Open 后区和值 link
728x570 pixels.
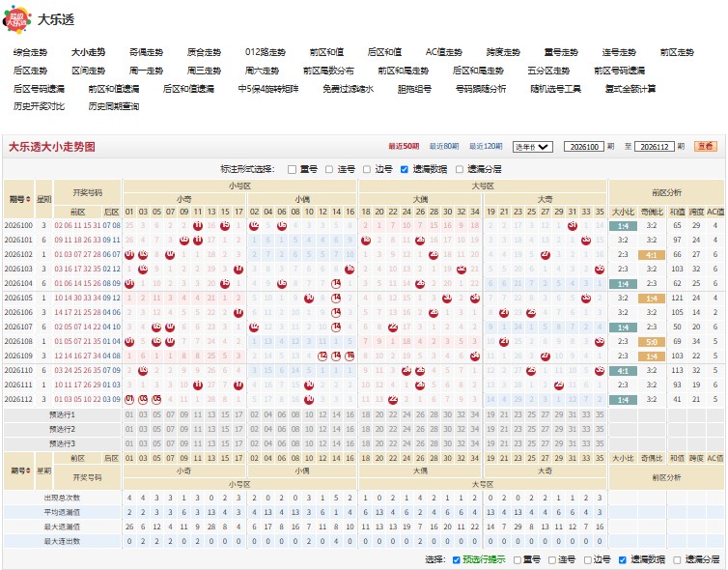(384, 52)
